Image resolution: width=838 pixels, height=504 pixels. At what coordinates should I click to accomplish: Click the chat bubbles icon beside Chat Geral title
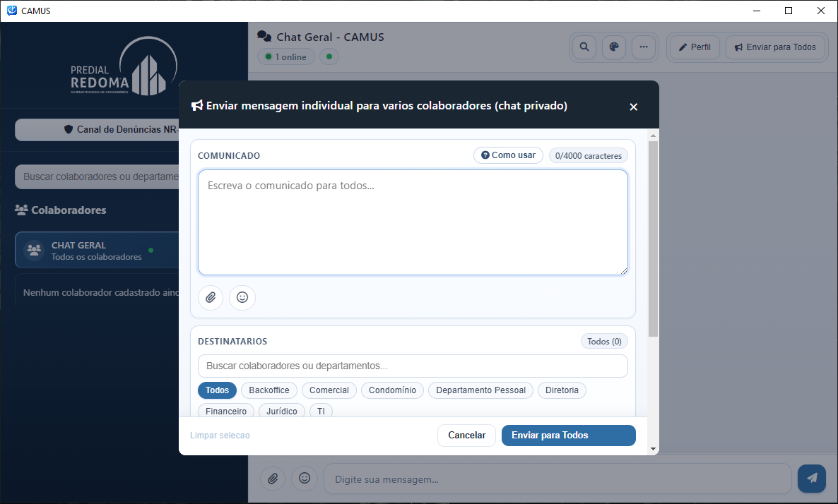click(264, 36)
